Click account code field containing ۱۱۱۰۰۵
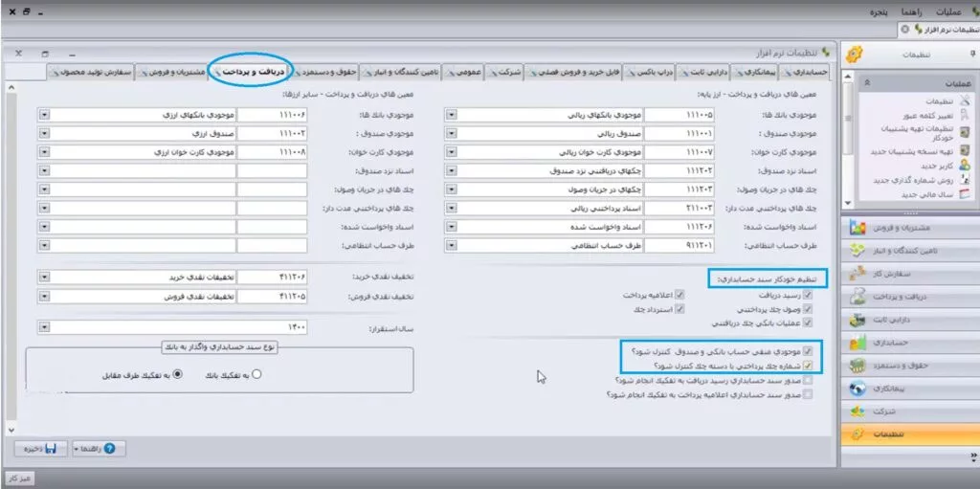 coord(679,115)
